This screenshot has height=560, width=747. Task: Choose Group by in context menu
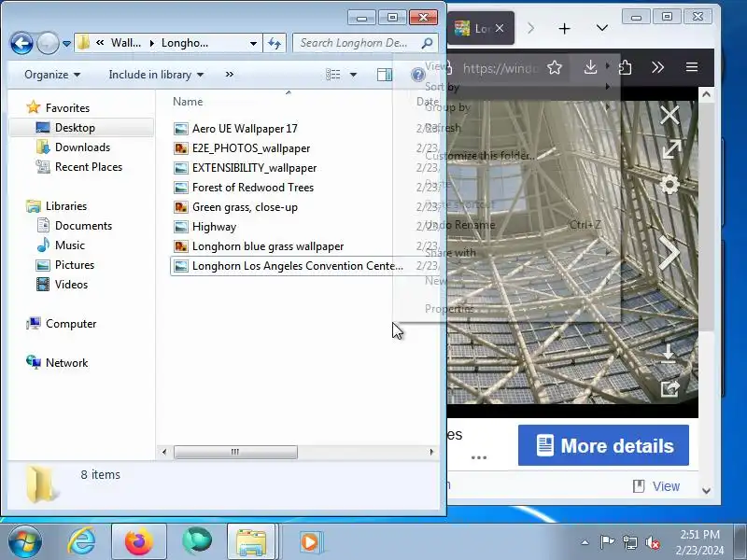click(447, 107)
